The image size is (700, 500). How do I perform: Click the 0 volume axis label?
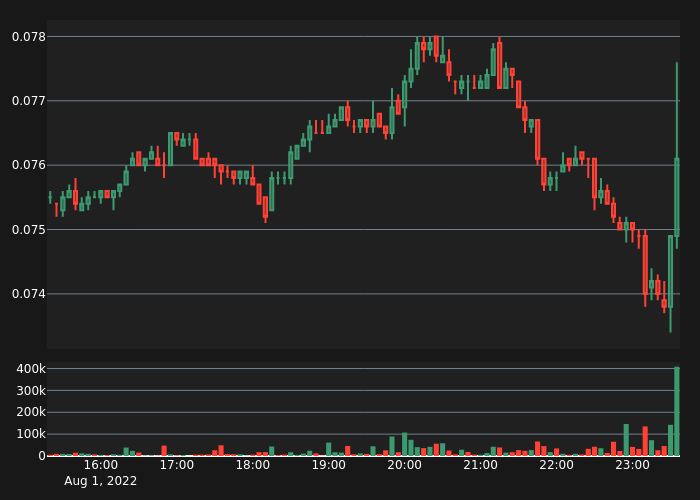pos(42,456)
